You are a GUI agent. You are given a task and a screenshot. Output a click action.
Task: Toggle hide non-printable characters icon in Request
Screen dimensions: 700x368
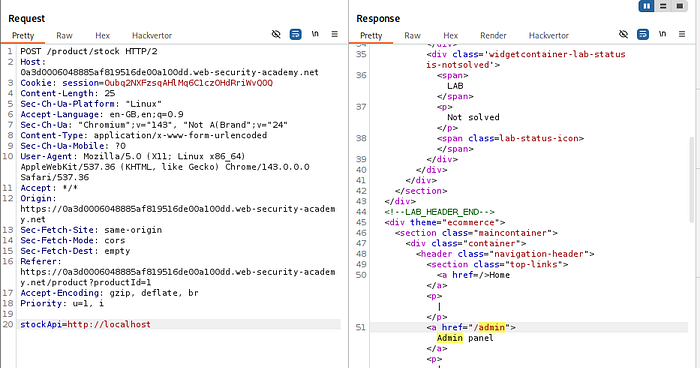[x=276, y=34]
